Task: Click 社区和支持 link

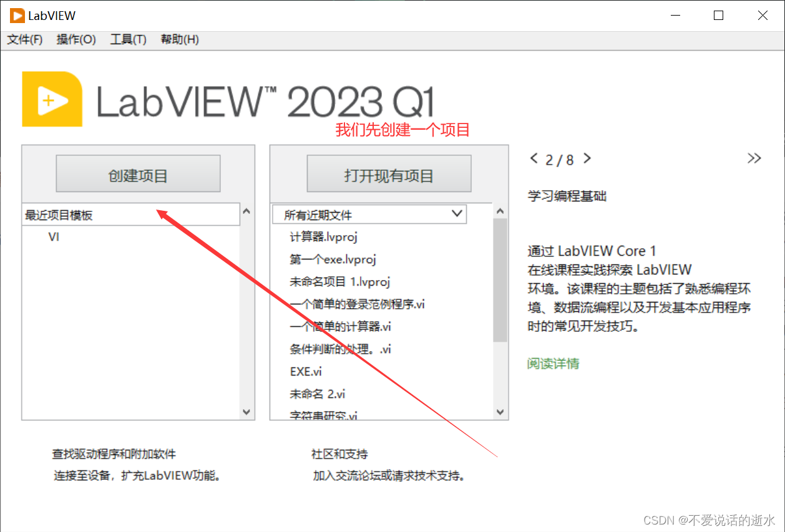Action: [339, 454]
